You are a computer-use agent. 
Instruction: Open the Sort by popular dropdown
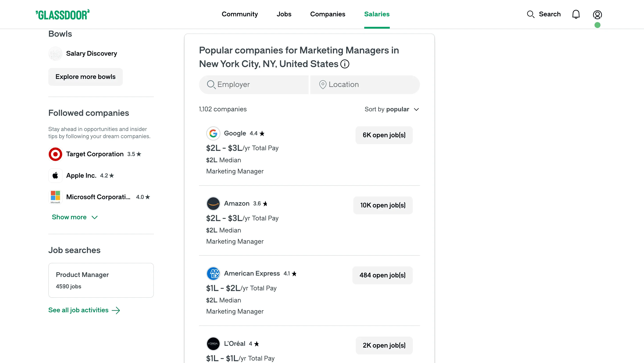click(392, 109)
